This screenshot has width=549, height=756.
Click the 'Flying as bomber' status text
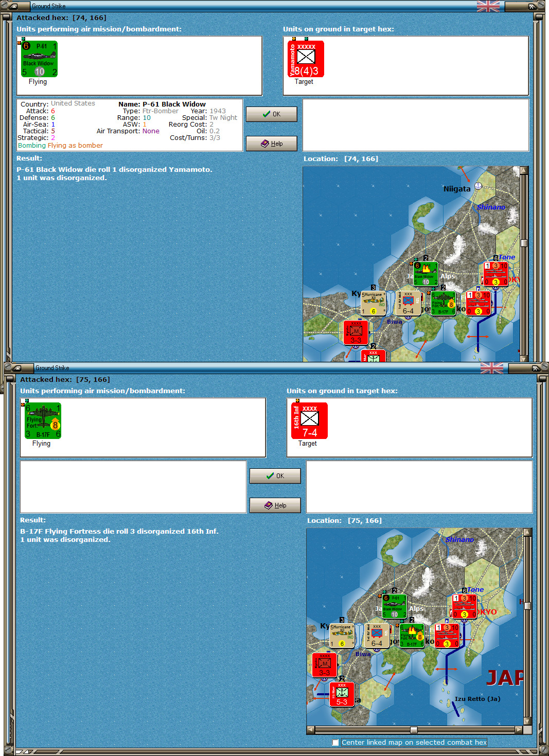click(x=75, y=146)
